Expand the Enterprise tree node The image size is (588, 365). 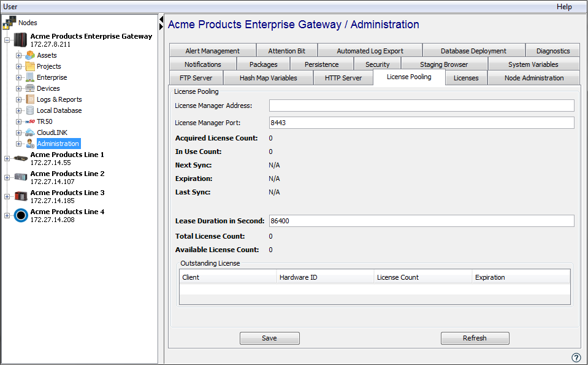pyautogui.click(x=18, y=77)
